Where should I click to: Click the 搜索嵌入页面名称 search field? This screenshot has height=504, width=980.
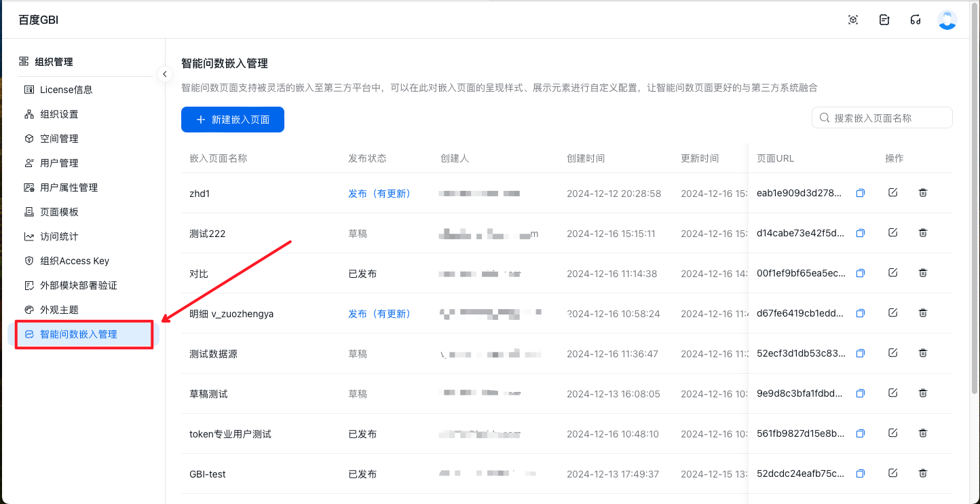(x=882, y=118)
